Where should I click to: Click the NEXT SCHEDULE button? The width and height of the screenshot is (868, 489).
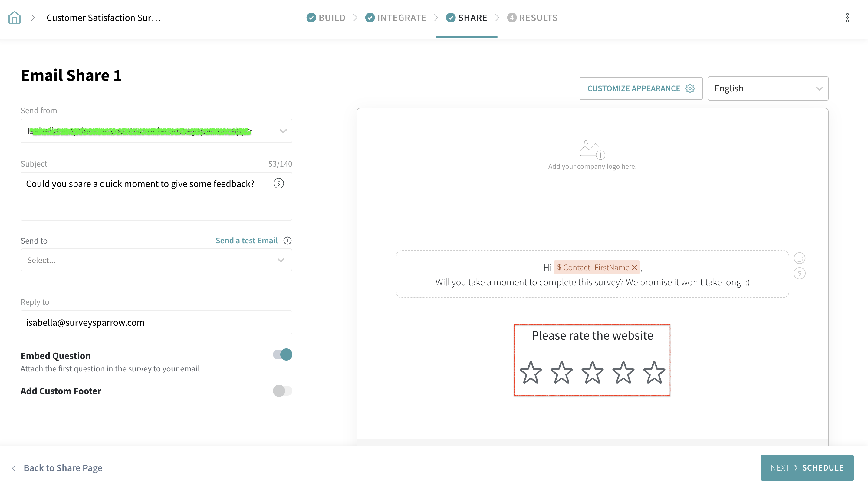point(807,468)
